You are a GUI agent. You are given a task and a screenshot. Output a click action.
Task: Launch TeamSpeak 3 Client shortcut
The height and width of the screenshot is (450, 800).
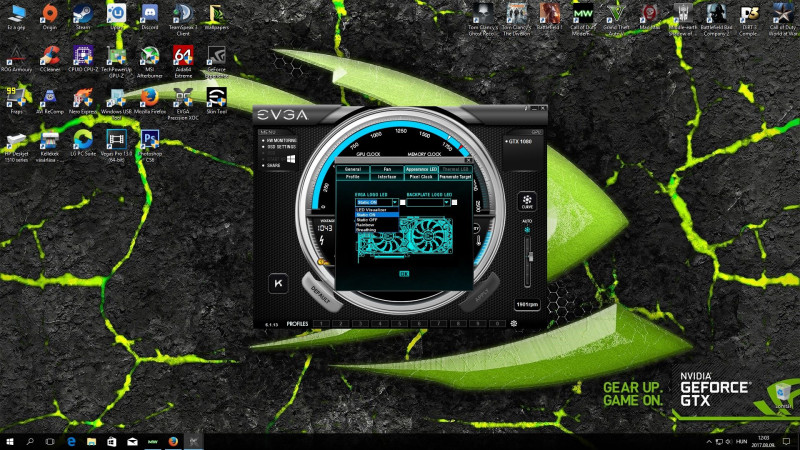pos(183,20)
